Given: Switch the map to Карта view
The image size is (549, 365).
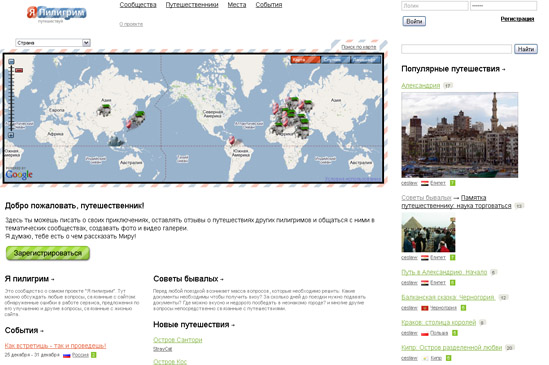Looking at the screenshot, I should point(305,60).
